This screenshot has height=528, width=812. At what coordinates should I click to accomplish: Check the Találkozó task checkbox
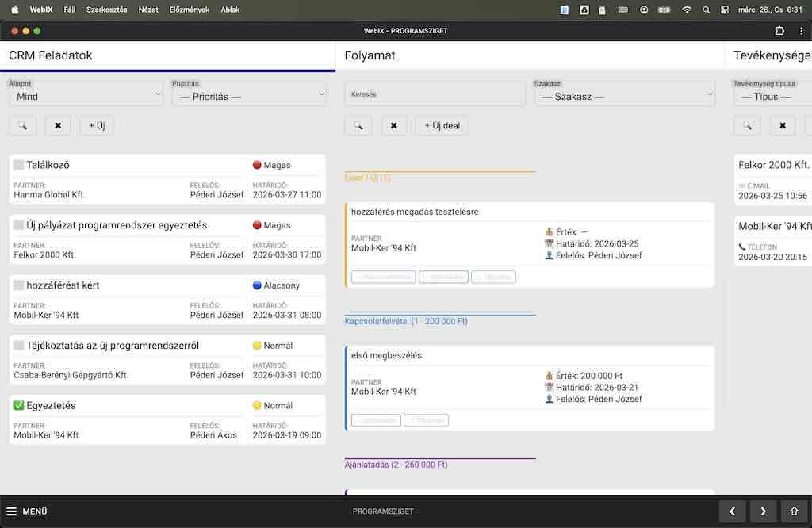click(x=19, y=165)
